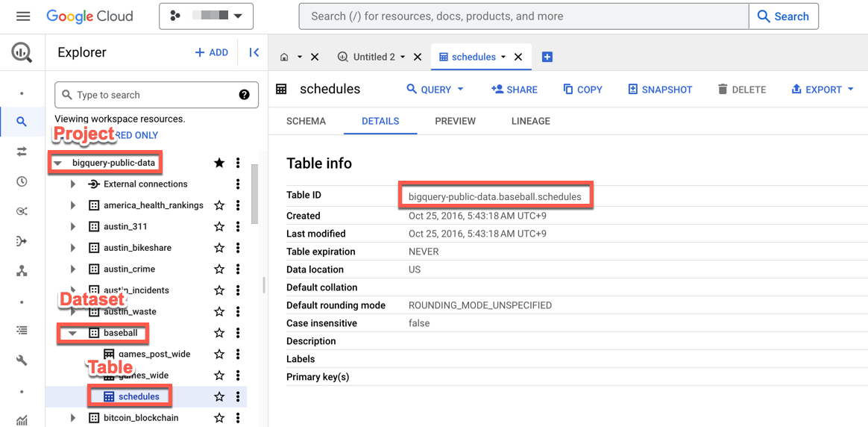Star the austin_waste dataset
Image resolution: width=868 pixels, height=427 pixels.
point(220,312)
